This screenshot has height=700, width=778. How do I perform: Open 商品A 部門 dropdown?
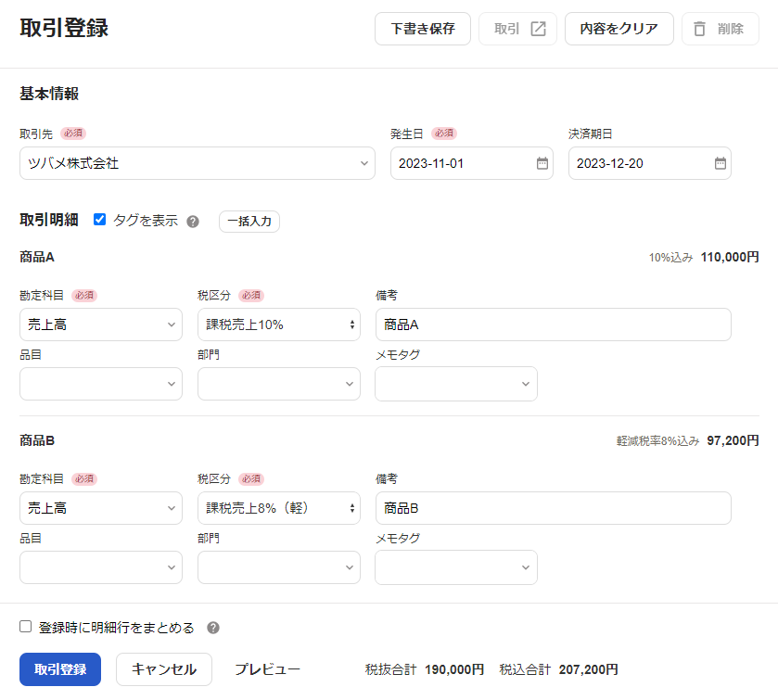point(279,384)
